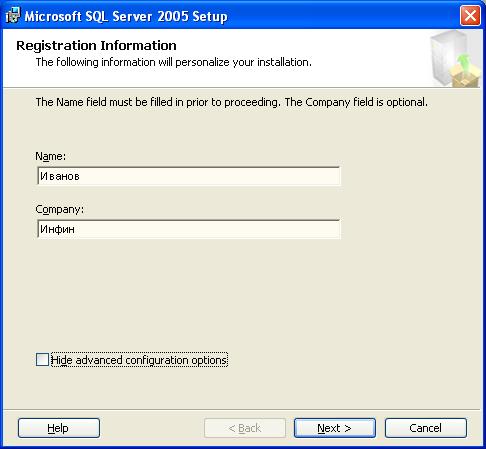Click the disabled < Back button

pos(245,428)
